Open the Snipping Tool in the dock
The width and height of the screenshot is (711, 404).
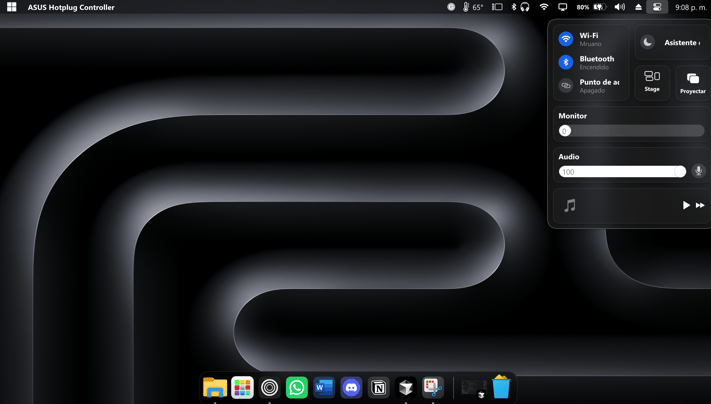(433, 388)
